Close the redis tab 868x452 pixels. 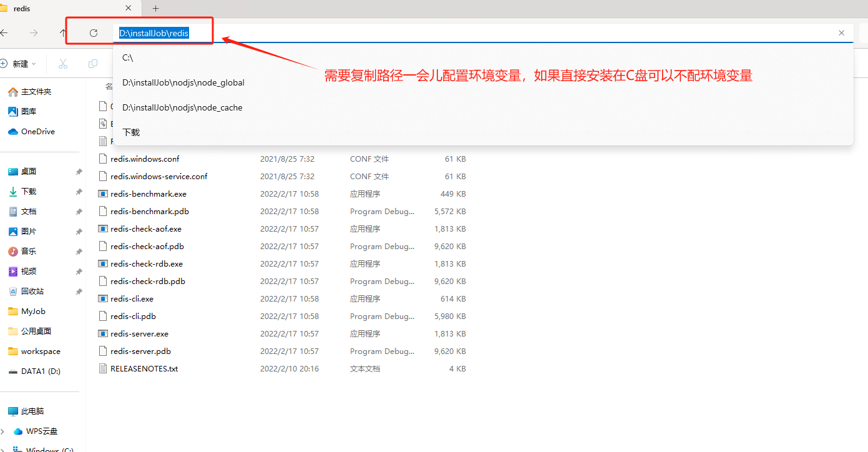pyautogui.click(x=128, y=8)
